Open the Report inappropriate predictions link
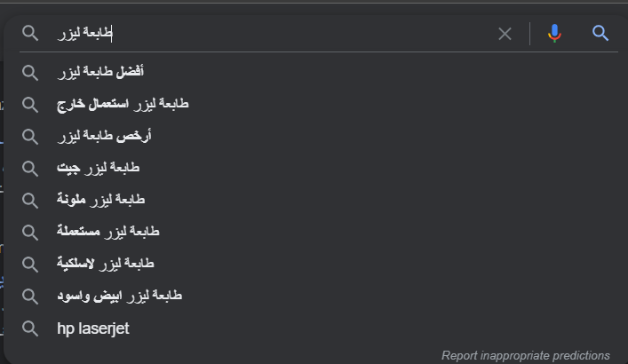 point(526,355)
